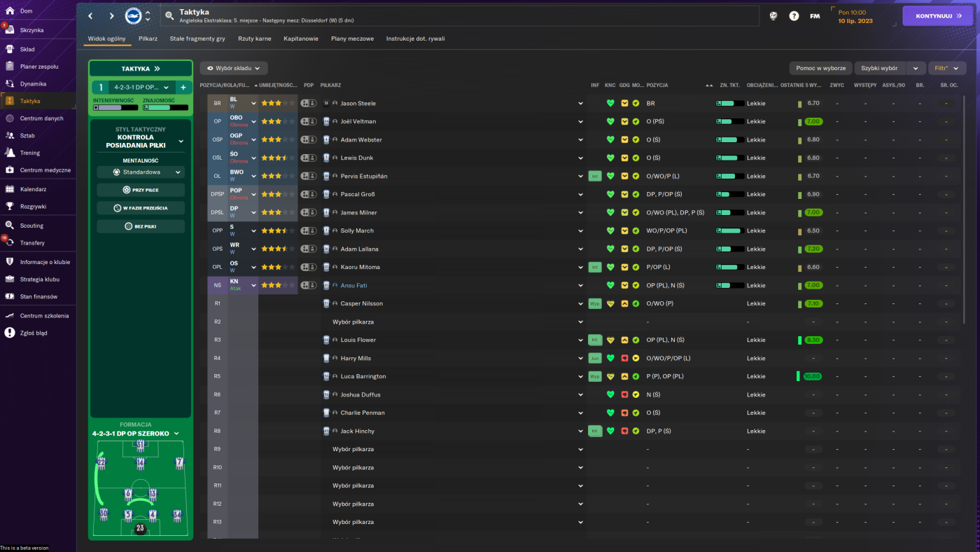Open the world globe icon
Viewport: 980px width, 552px height.
(x=773, y=15)
